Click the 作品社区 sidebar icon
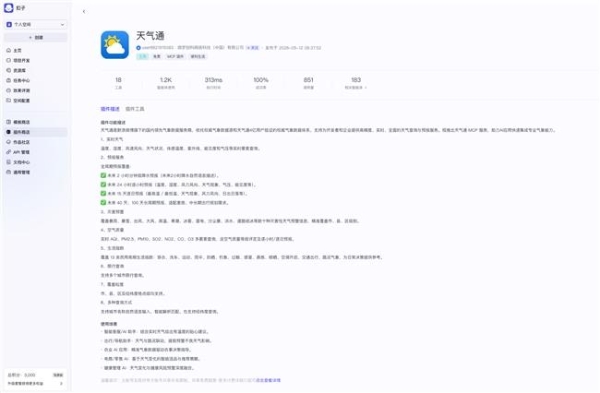The width and height of the screenshot is (600, 393). click(8, 142)
